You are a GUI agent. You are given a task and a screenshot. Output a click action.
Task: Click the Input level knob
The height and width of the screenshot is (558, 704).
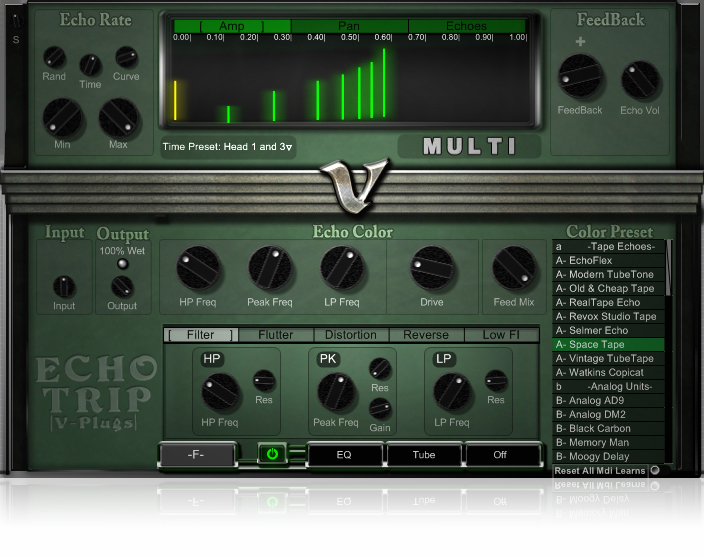[x=64, y=287]
